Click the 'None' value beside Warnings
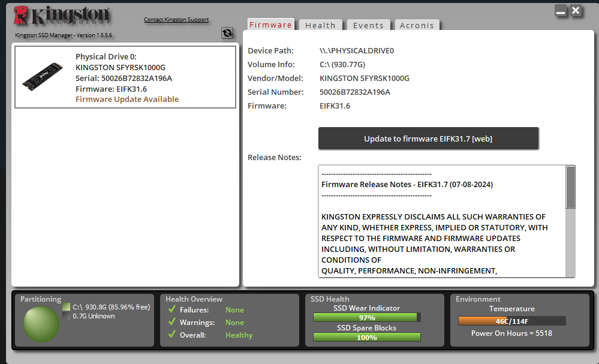The image size is (599, 364). [234, 323]
